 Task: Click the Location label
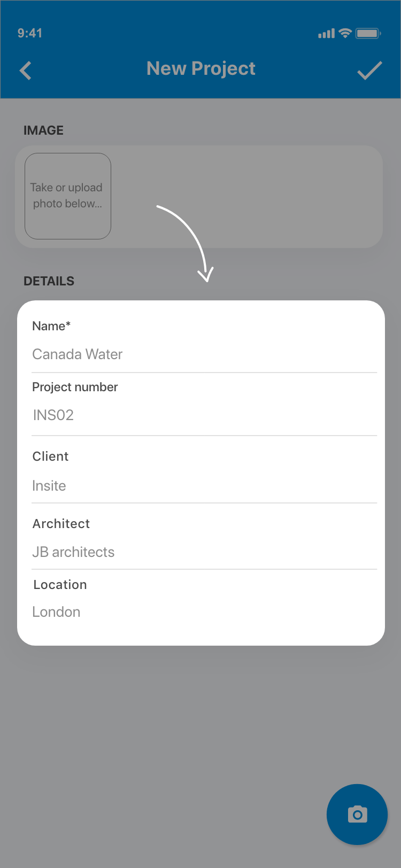point(60,585)
